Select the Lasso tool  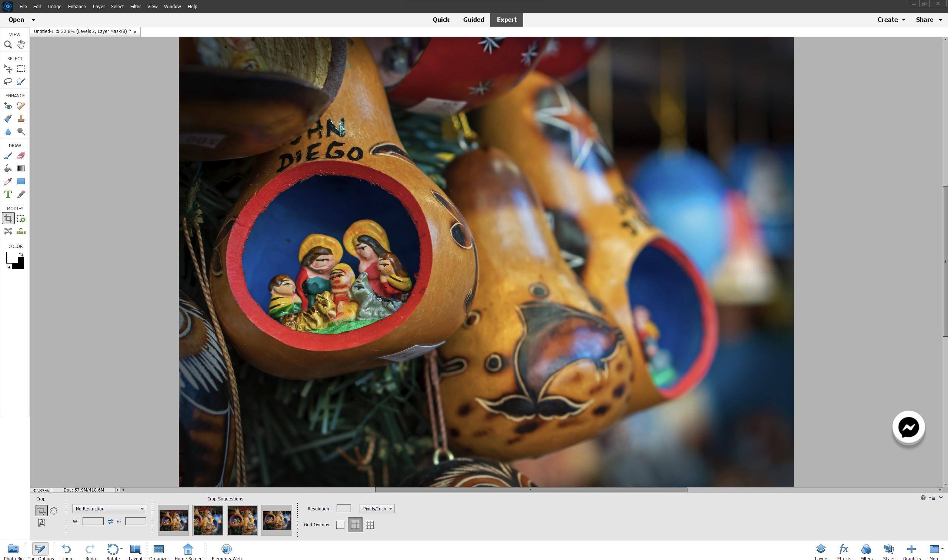pyautogui.click(x=8, y=81)
